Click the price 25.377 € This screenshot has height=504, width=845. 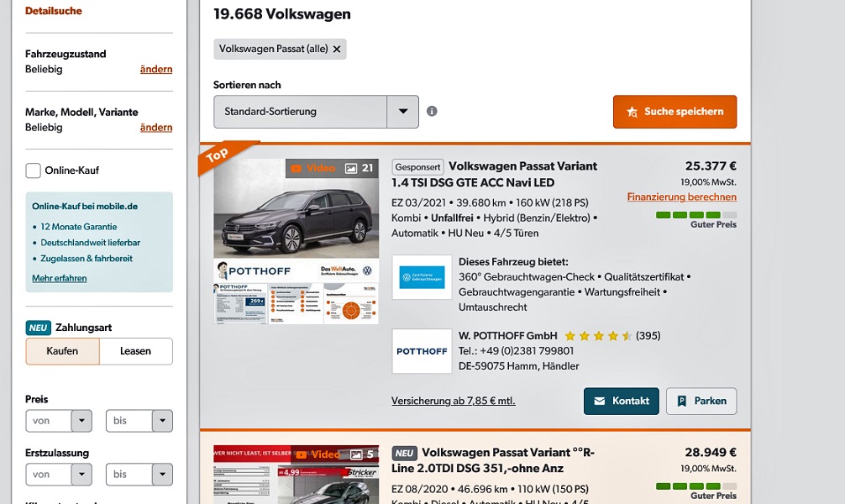point(711,166)
